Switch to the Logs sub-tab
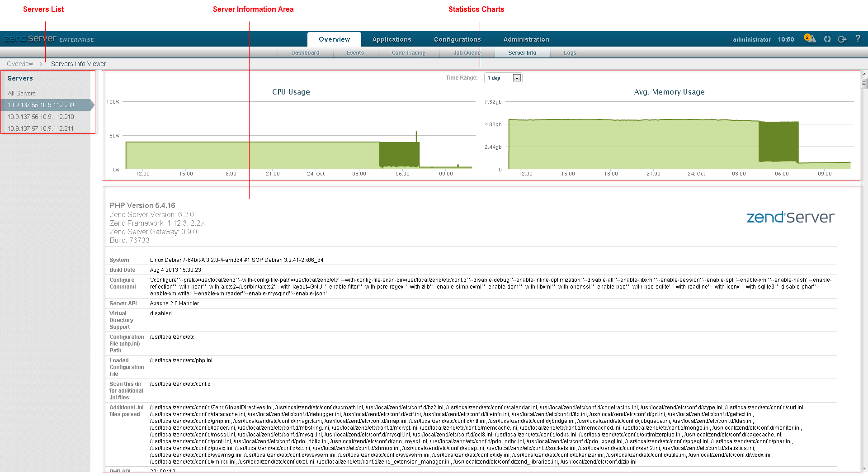This screenshot has width=868, height=474. point(570,53)
